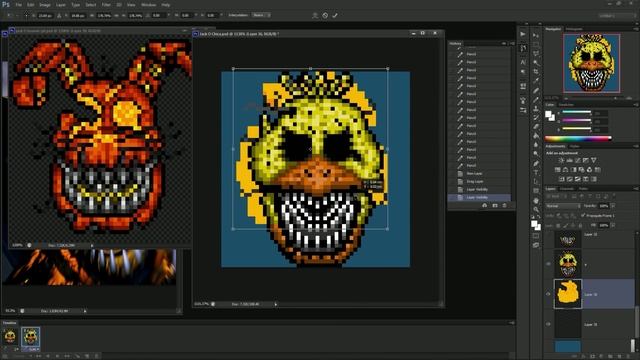Viewport: 640px width, 360px height.
Task: Add a Curves adjustment
Action: (578, 160)
